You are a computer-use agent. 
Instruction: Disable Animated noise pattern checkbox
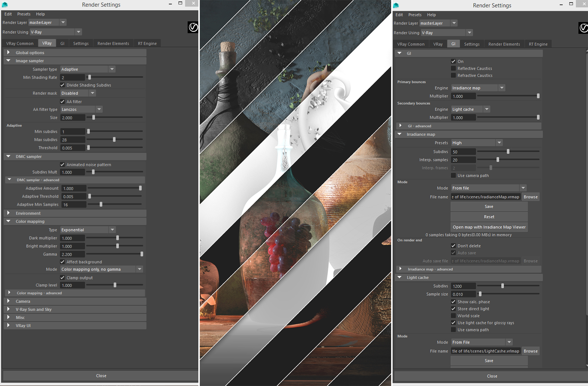coord(63,165)
